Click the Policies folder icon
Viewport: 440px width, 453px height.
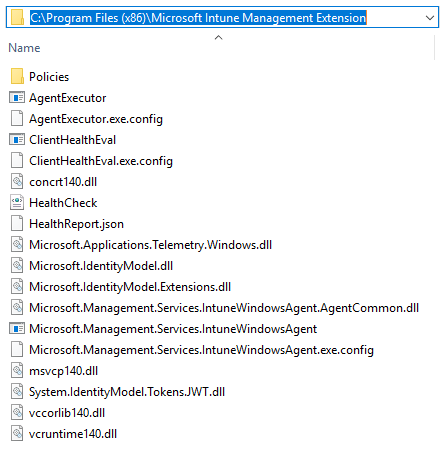pos(17,76)
